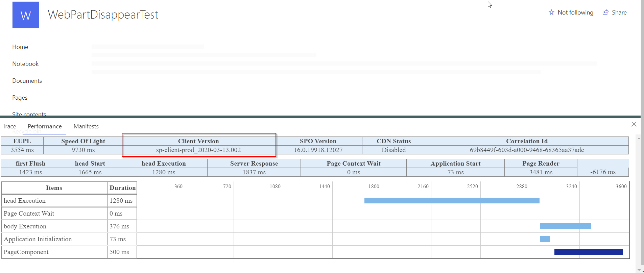Click the Share arrow icon
Viewport: 644px width, 273px height.
coord(605,12)
